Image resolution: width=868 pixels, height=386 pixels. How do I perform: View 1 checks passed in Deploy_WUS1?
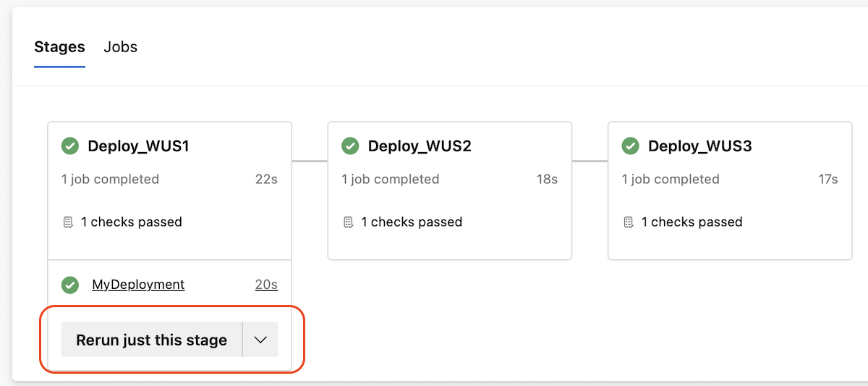[x=131, y=222]
